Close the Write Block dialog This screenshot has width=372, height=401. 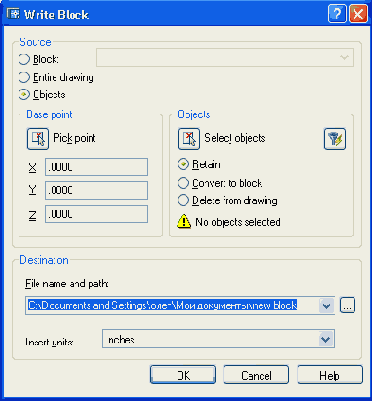point(358,15)
